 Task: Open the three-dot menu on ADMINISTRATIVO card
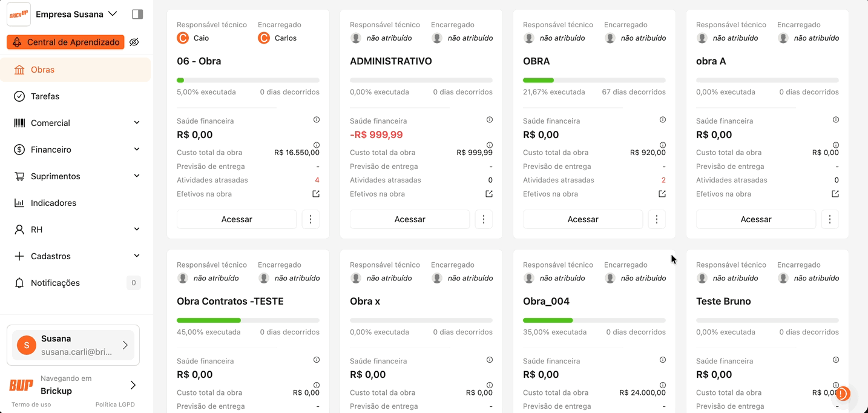484,219
